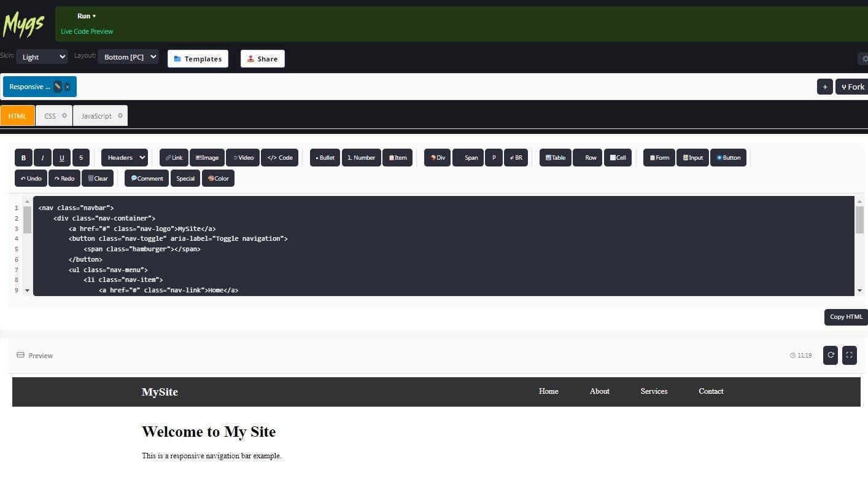Insert a Div element
Image resolution: width=868 pixels, height=481 pixels.
[438, 158]
